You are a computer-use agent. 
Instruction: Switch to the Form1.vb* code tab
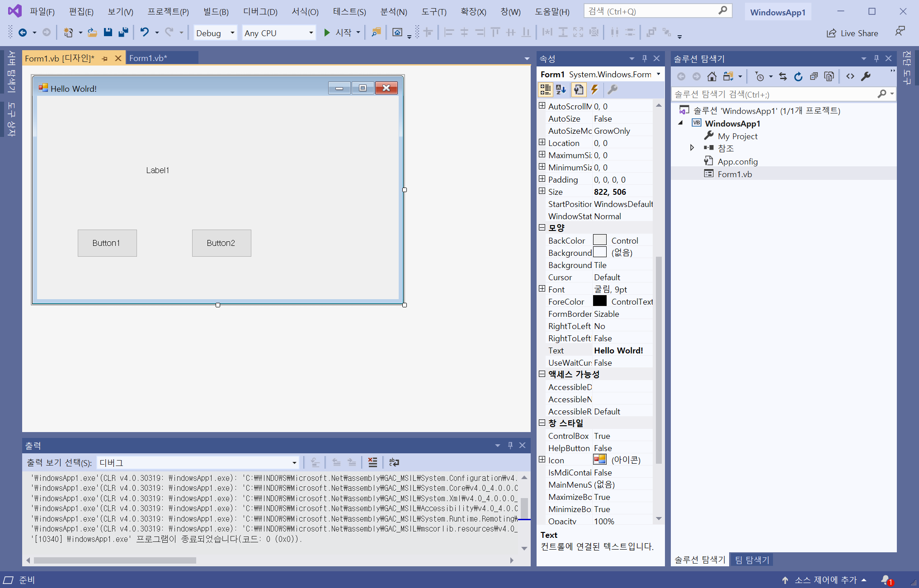coord(148,58)
